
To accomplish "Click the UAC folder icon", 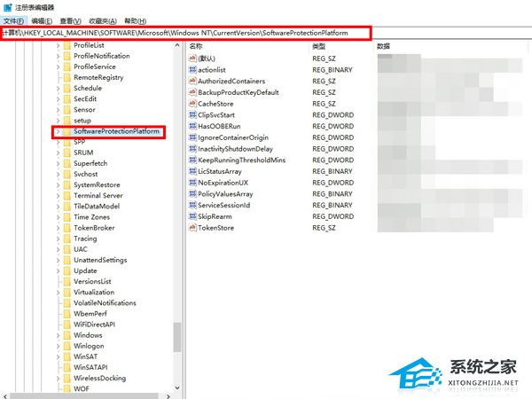I will pos(67,249).
